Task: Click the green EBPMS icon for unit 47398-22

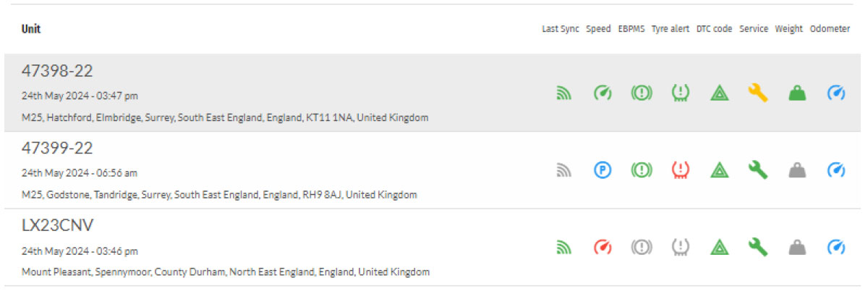Action: pos(641,93)
